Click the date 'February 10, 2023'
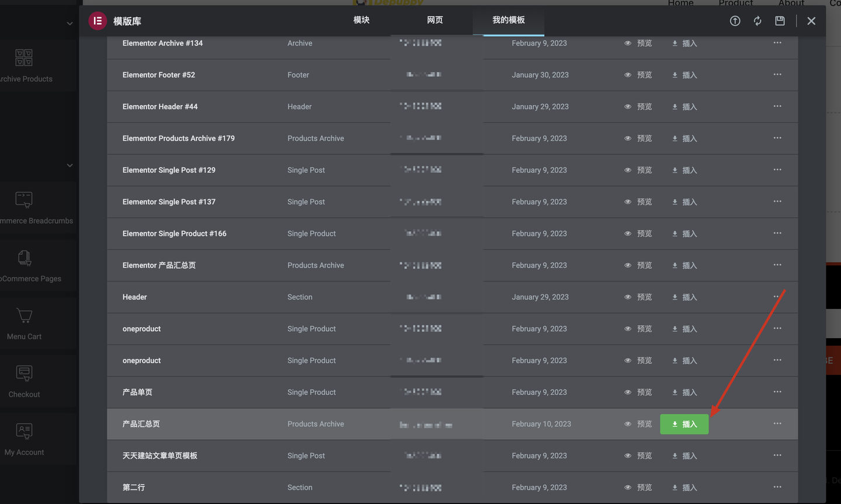Image resolution: width=841 pixels, height=504 pixels. pos(541,424)
